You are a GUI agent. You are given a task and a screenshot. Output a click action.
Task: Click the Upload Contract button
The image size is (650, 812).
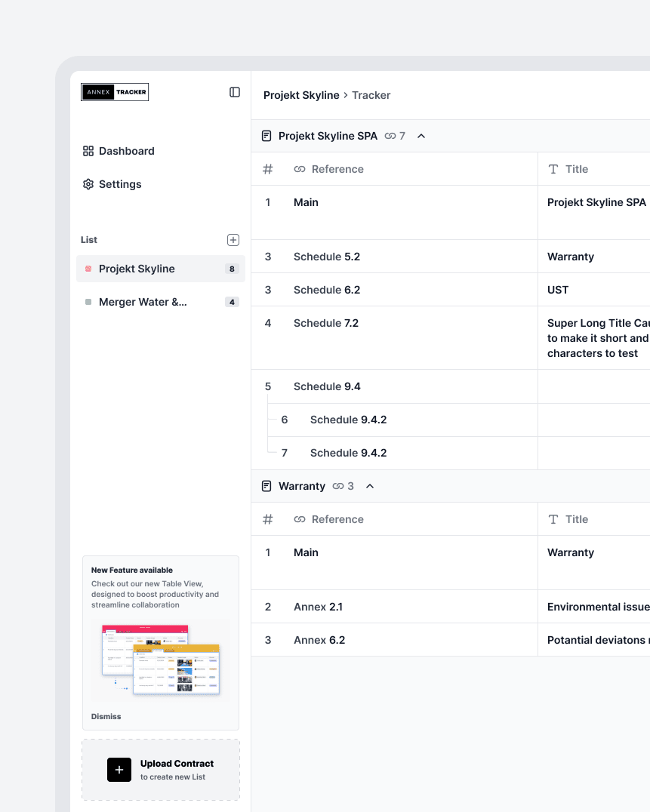(177, 769)
